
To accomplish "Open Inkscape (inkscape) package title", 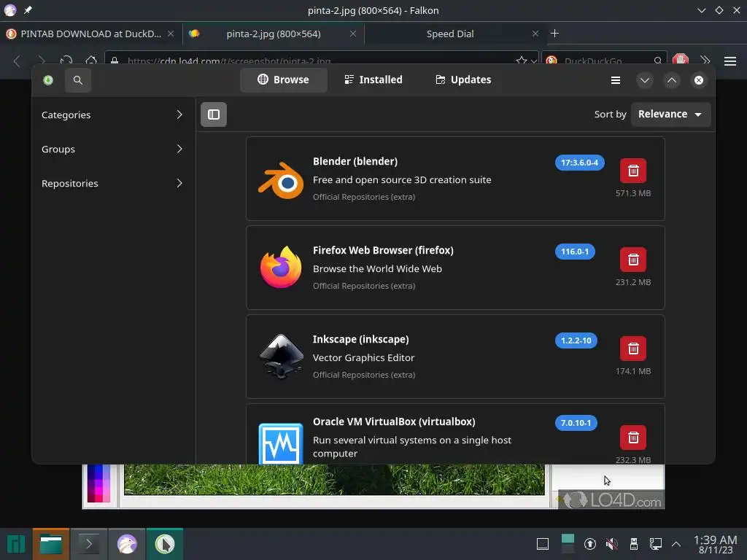I will point(360,340).
